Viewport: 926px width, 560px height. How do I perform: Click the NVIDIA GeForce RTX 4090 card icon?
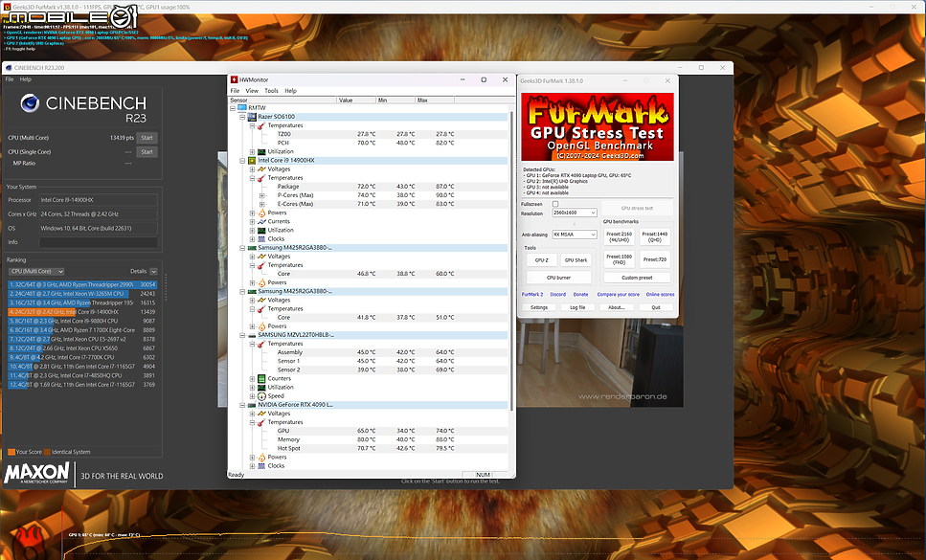pyautogui.click(x=252, y=405)
